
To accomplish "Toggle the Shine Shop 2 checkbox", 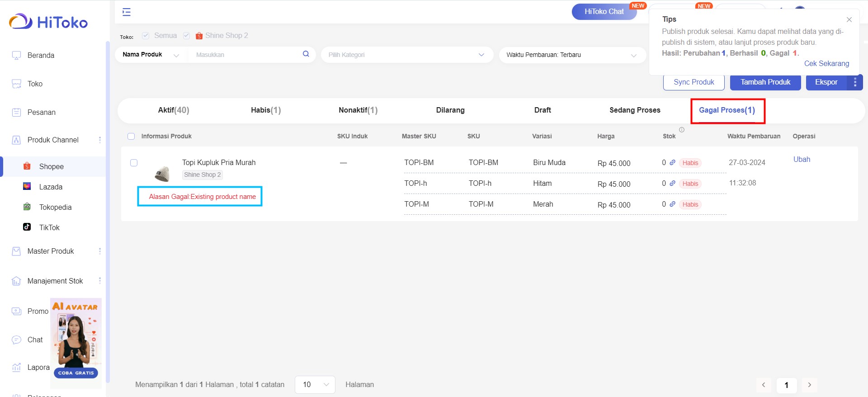I will pos(186,36).
